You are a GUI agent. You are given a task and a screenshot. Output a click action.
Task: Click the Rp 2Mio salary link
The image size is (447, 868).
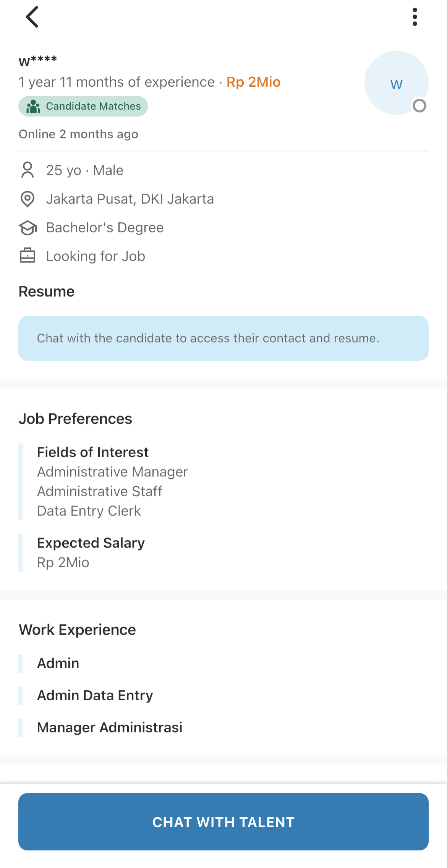[253, 82]
